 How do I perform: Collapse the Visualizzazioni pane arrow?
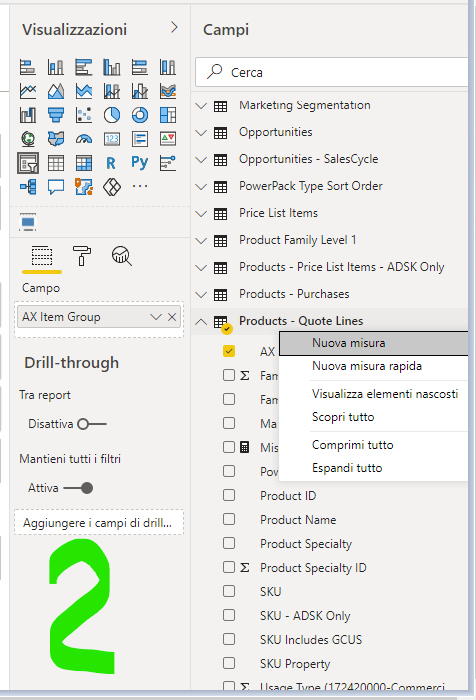coord(174,28)
